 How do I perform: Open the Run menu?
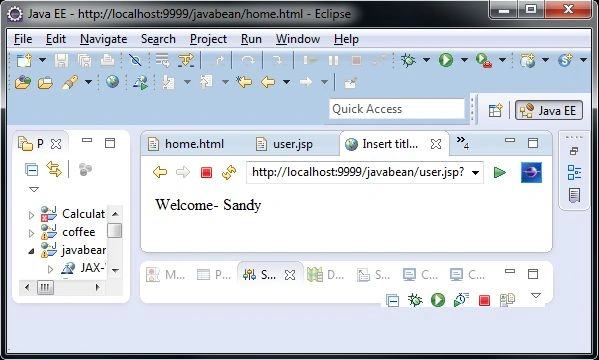[x=251, y=39]
